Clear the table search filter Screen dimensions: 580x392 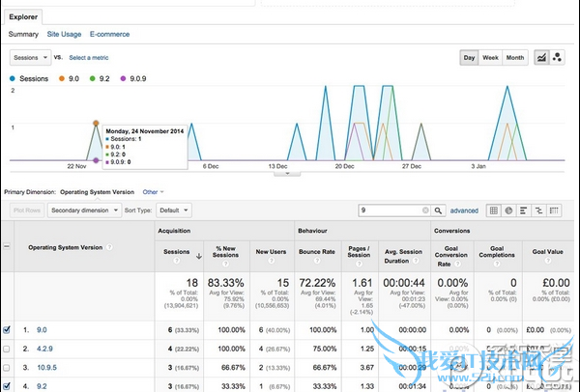pos(424,210)
